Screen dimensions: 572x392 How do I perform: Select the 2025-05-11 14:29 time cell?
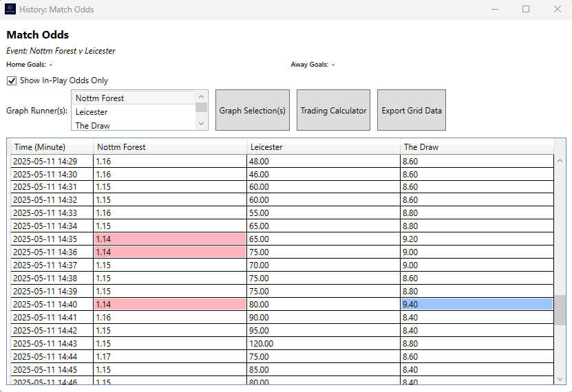pyautogui.click(x=52, y=161)
